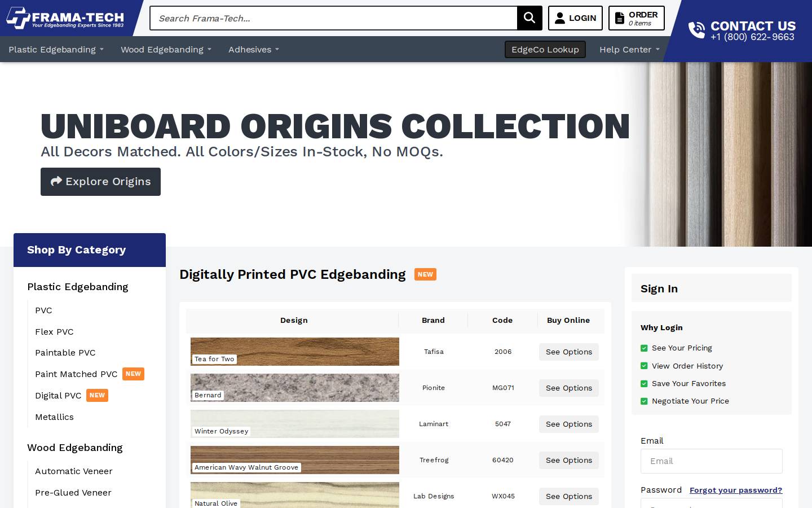Click the Treefrog brand cell

tap(434, 460)
